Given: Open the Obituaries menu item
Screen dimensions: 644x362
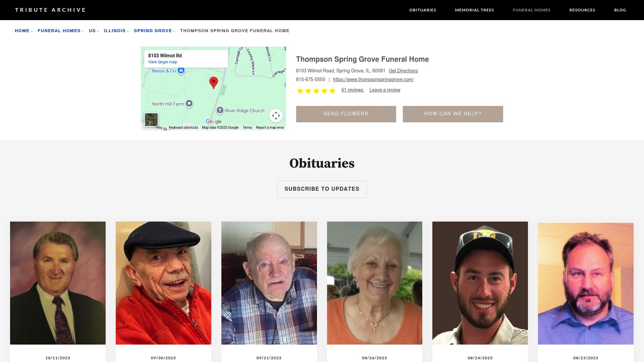Looking at the screenshot, I should coord(423,10).
